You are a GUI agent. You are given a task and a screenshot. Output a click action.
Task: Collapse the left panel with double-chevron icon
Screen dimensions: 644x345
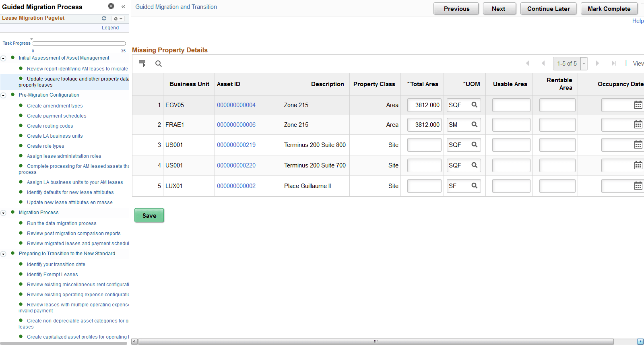[123, 6]
